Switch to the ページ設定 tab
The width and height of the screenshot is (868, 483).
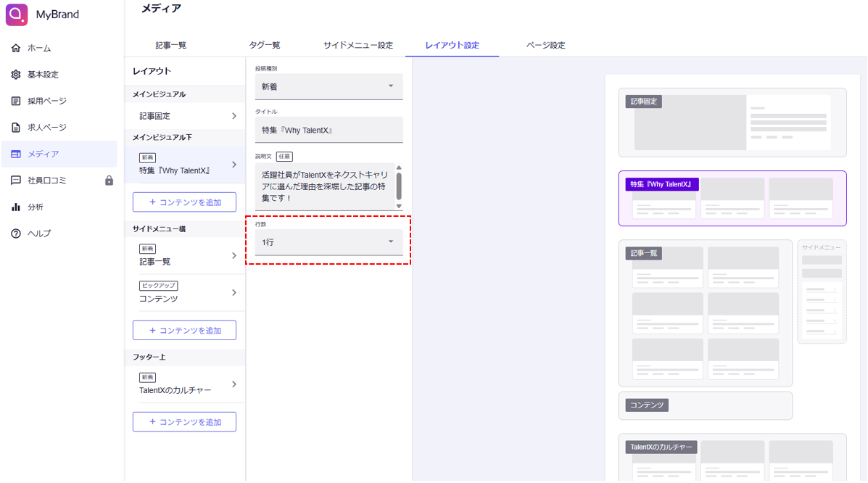pyautogui.click(x=545, y=45)
